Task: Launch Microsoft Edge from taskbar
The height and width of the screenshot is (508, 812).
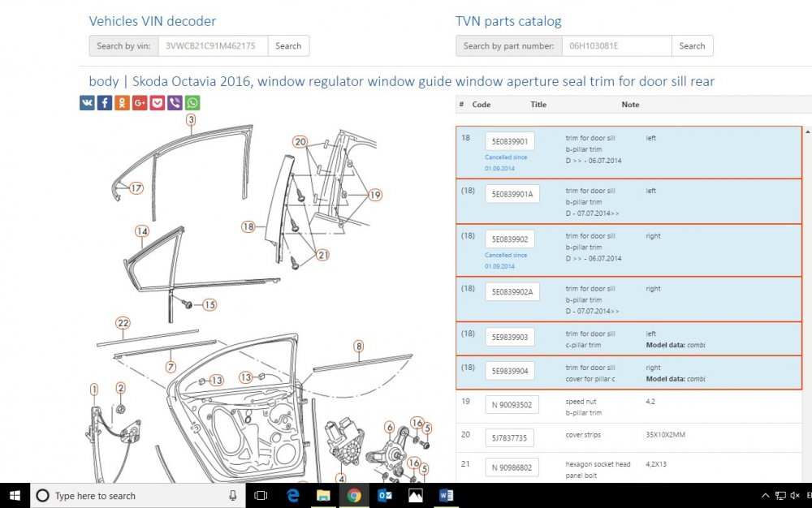Action: [293, 496]
